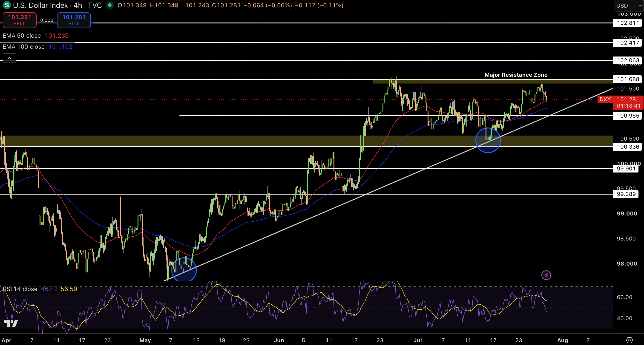
Task: Click the Jun label on the time axis
Action: pyautogui.click(x=279, y=340)
